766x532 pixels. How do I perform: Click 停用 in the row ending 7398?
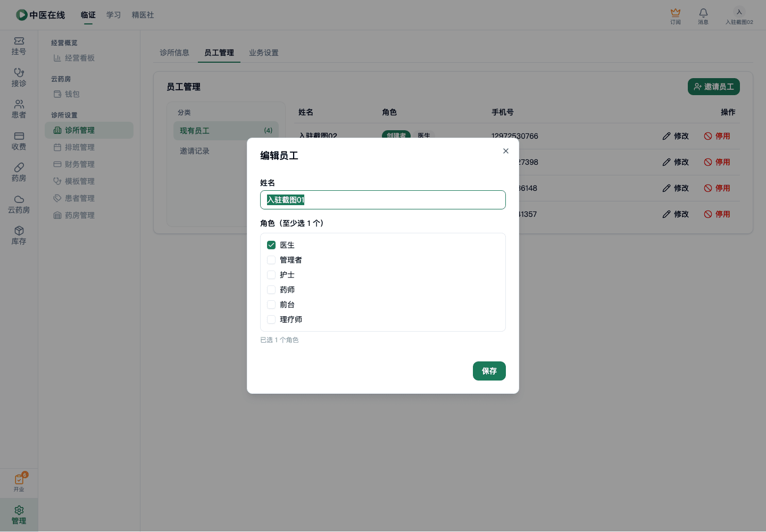pos(717,162)
